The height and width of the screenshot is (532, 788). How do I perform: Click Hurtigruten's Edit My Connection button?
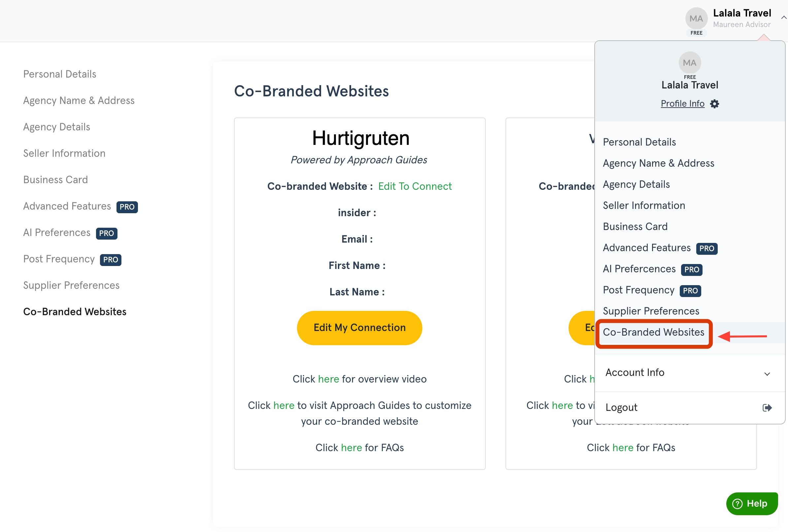click(x=359, y=327)
